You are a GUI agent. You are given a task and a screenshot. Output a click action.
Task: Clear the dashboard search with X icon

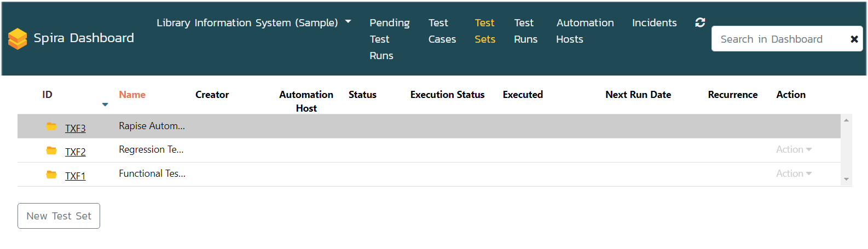(854, 39)
